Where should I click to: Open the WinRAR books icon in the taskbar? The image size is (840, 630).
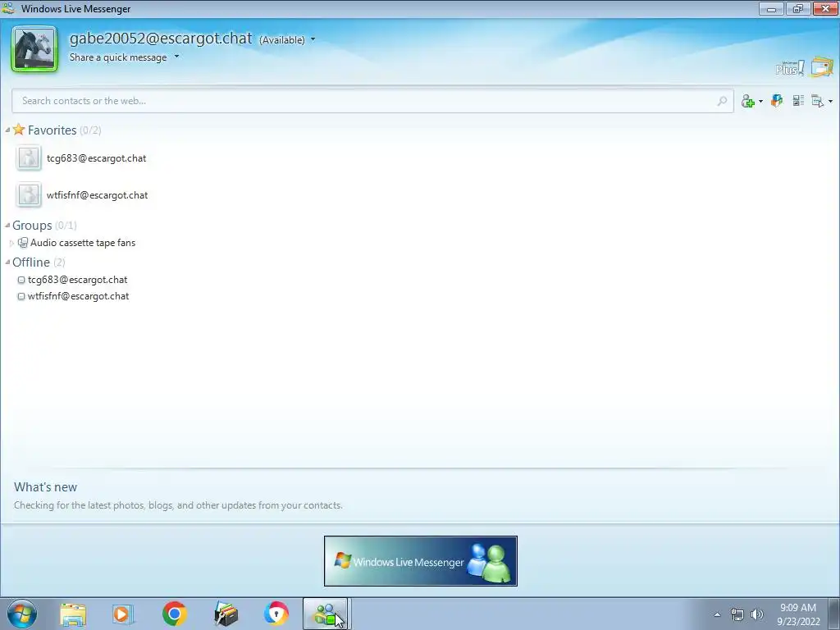pos(226,614)
